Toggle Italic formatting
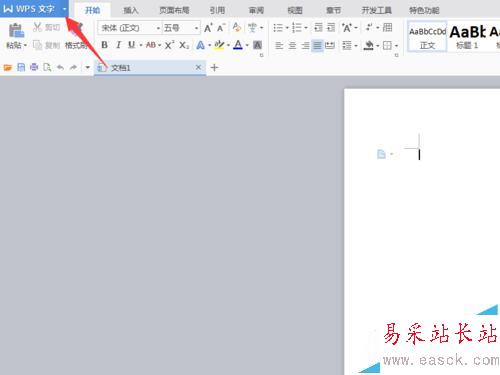500x375 pixels. tap(118, 45)
